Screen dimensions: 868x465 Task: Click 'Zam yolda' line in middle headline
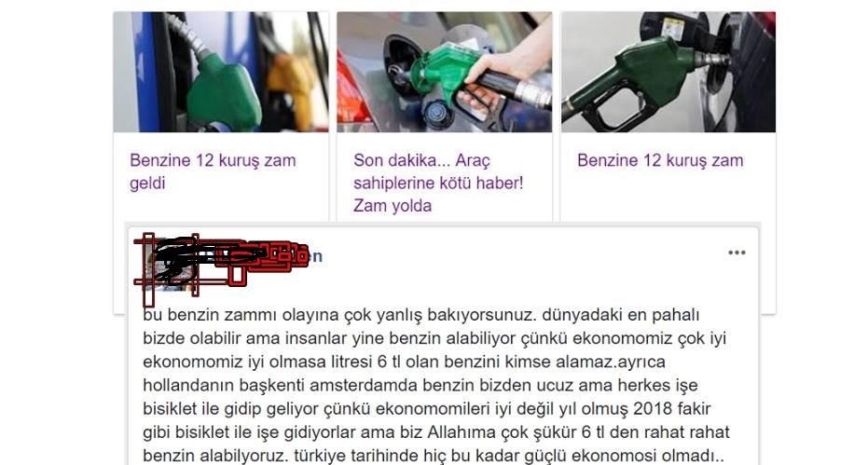coord(393,206)
